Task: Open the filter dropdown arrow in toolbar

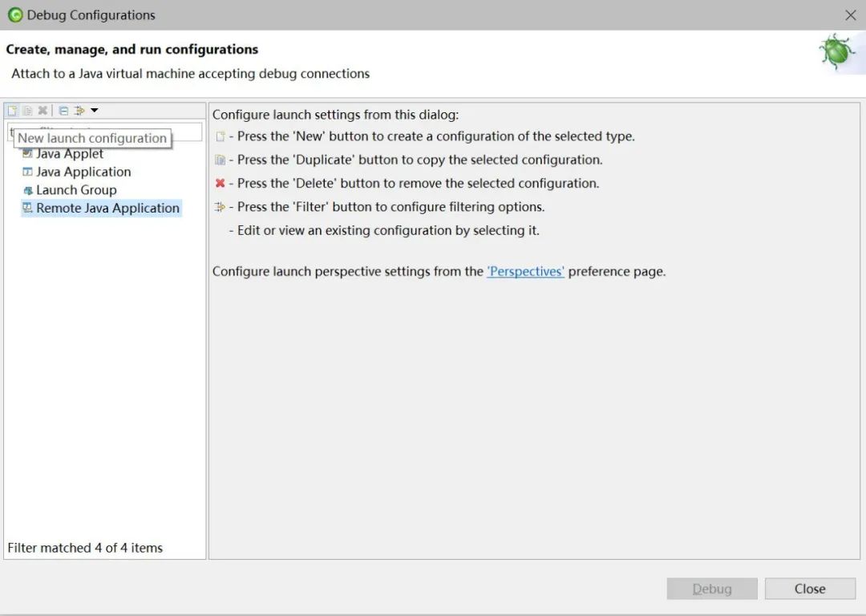Action: point(94,111)
